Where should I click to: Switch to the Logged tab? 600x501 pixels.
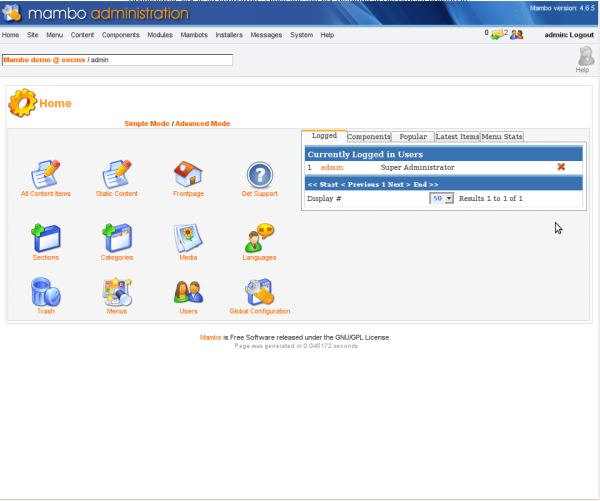(x=324, y=136)
